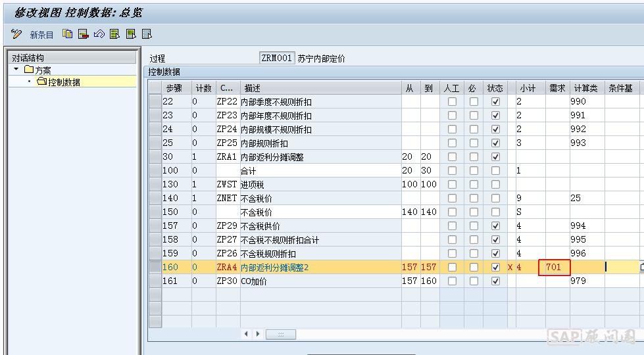Select row of step 160 via row selector
Image resolution: width=644 pixels, height=355 pixels.
[x=155, y=267]
